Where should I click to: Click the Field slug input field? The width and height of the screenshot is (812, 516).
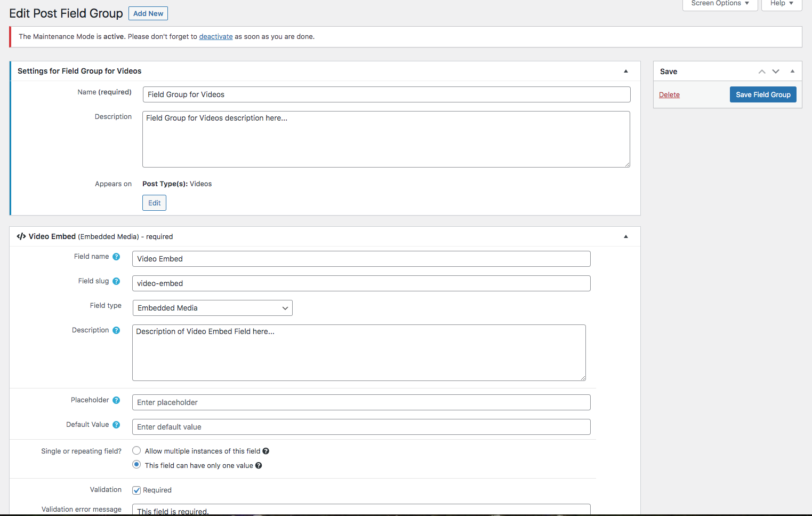click(361, 283)
